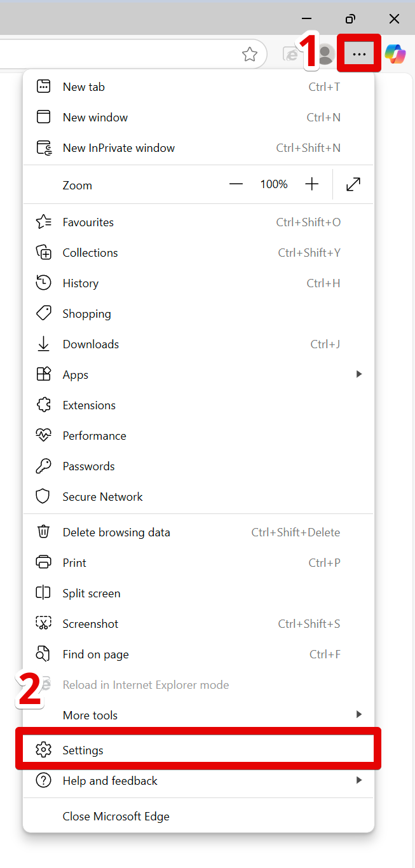Click the Ctrl+Shift+Y shortcut text
This screenshot has height=868, width=415.
[x=310, y=252]
